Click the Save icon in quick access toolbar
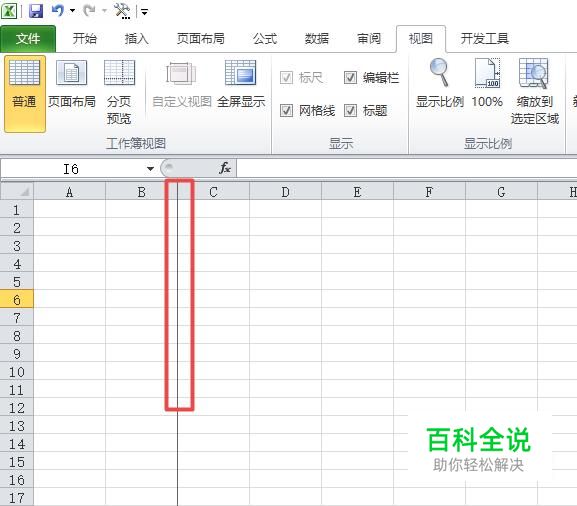This screenshot has height=506, width=577. [36, 11]
